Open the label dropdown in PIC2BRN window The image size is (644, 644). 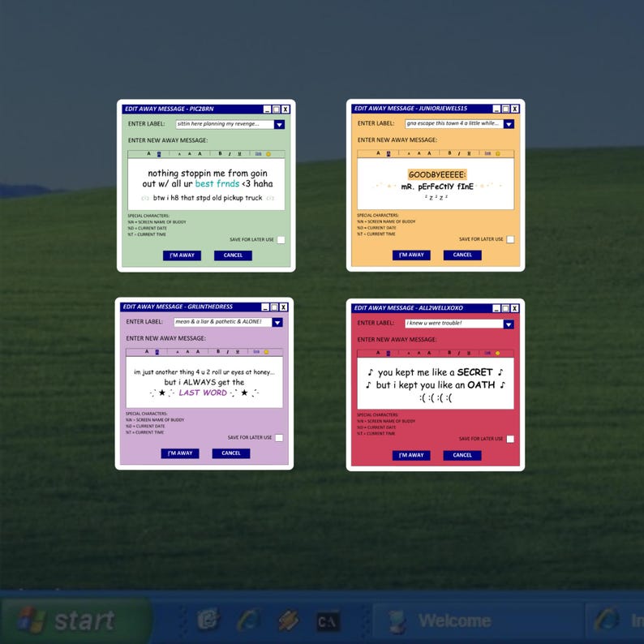click(279, 124)
